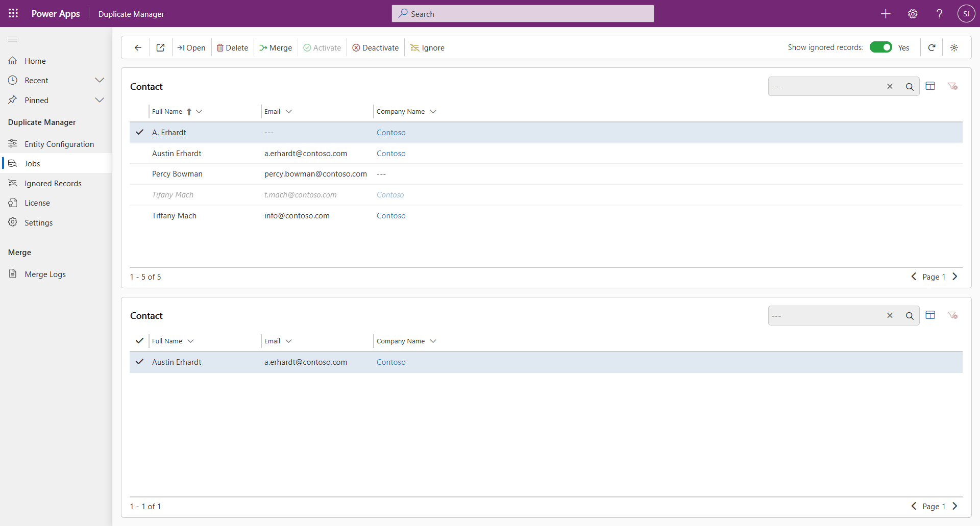Click the Open toolbar button
Image resolution: width=980 pixels, height=526 pixels.
click(x=191, y=47)
